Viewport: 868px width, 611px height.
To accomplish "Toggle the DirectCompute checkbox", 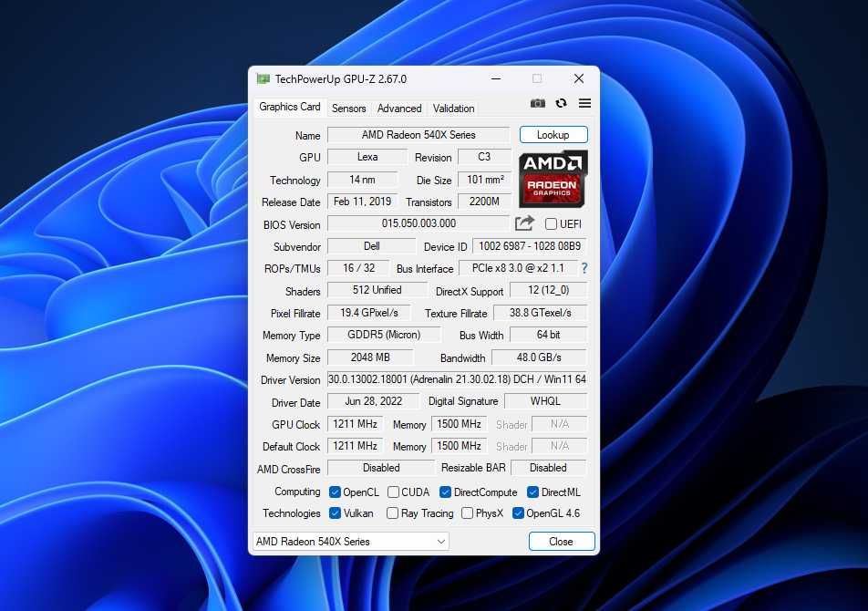I will click(445, 492).
